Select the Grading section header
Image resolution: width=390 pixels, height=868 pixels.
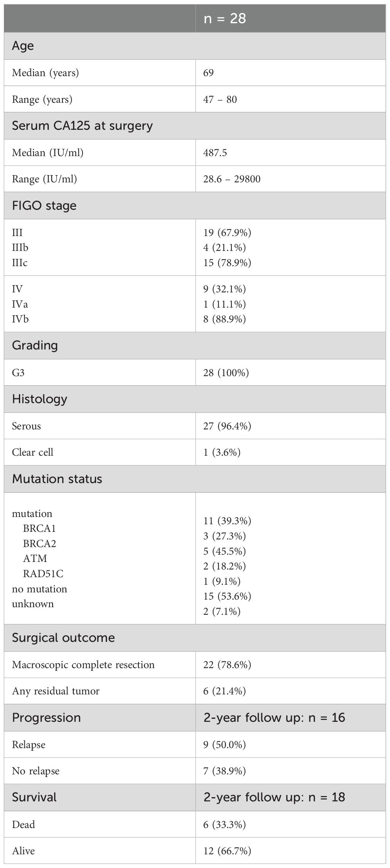(35, 345)
